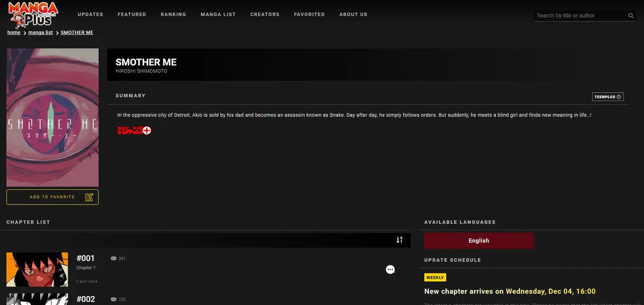This screenshot has height=305, width=644.
Task: Click the 133 comment count
Action: click(x=122, y=300)
